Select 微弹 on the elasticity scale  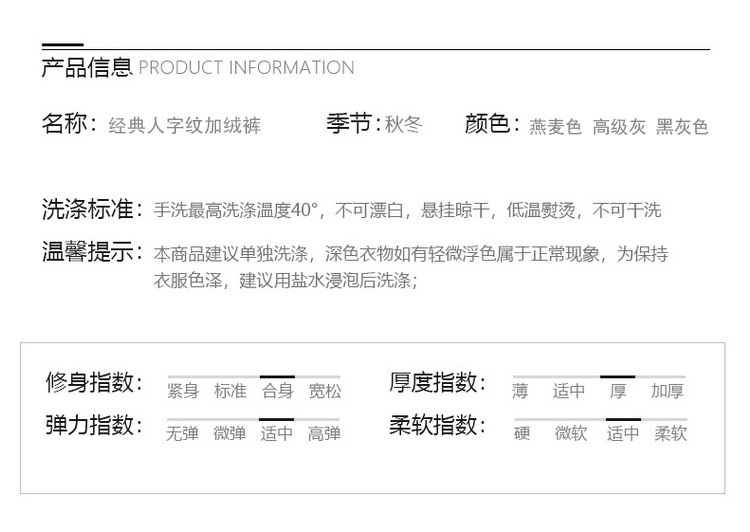pos(230,433)
